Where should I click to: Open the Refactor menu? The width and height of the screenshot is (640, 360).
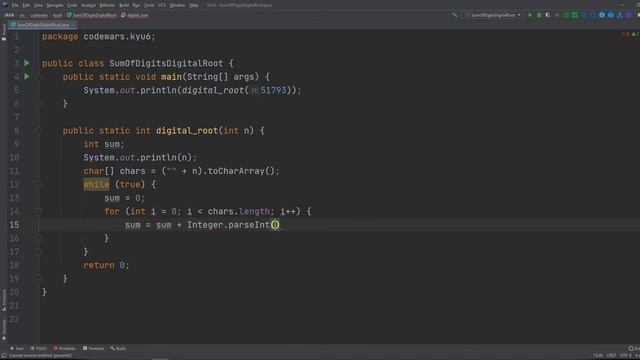click(107, 5)
